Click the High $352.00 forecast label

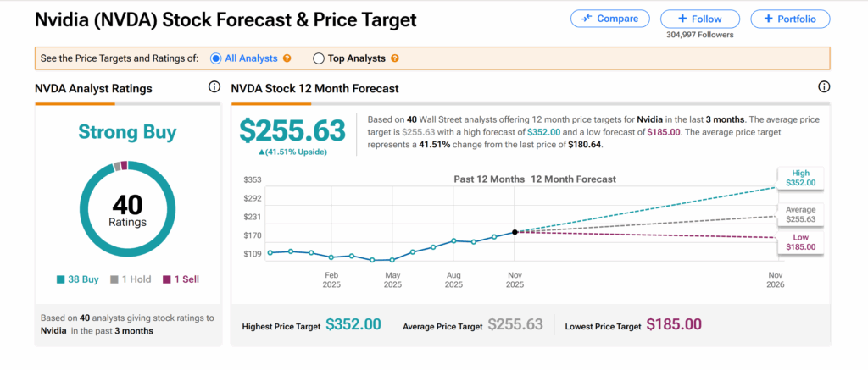pos(798,178)
